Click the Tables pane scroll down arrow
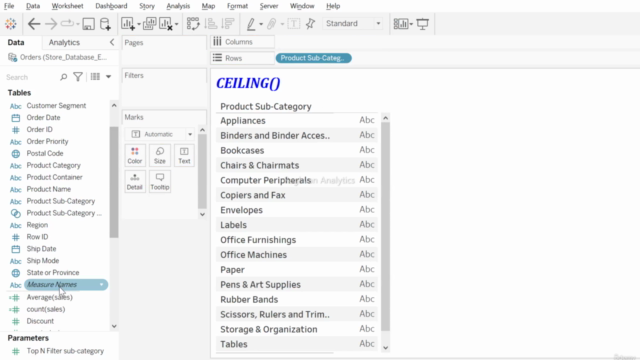This screenshot has width=640, height=360. 114,326
